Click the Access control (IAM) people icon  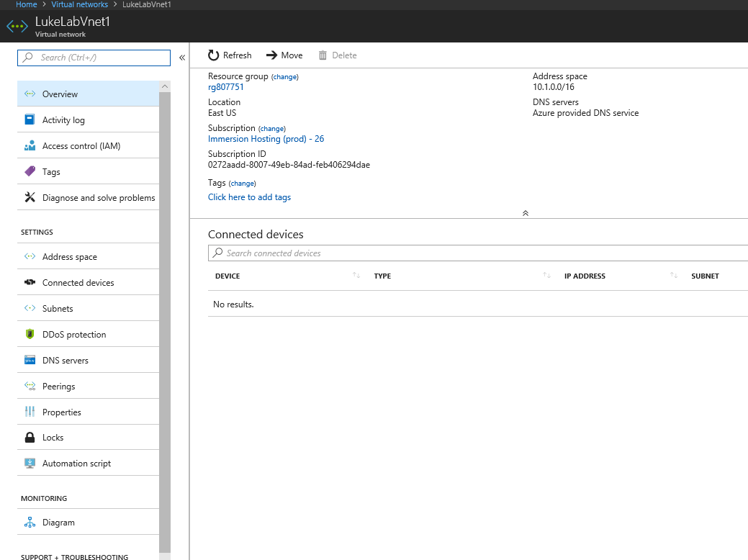(30, 145)
